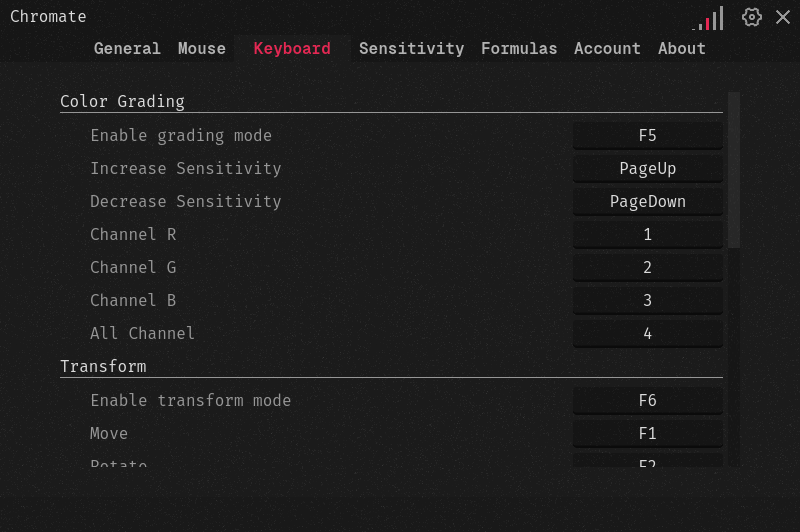
Task: Edit Enable transform mode F6 keybind
Action: (x=648, y=401)
